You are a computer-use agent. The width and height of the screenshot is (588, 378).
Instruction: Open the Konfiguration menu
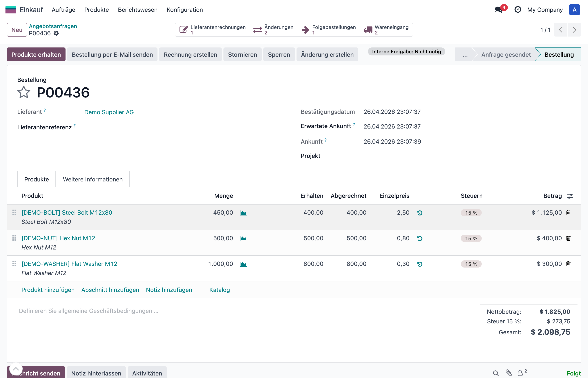pyautogui.click(x=185, y=10)
